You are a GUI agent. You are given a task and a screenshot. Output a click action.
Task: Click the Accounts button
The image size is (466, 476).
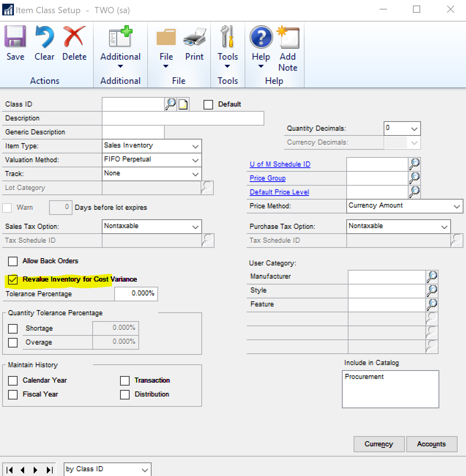tap(432, 444)
